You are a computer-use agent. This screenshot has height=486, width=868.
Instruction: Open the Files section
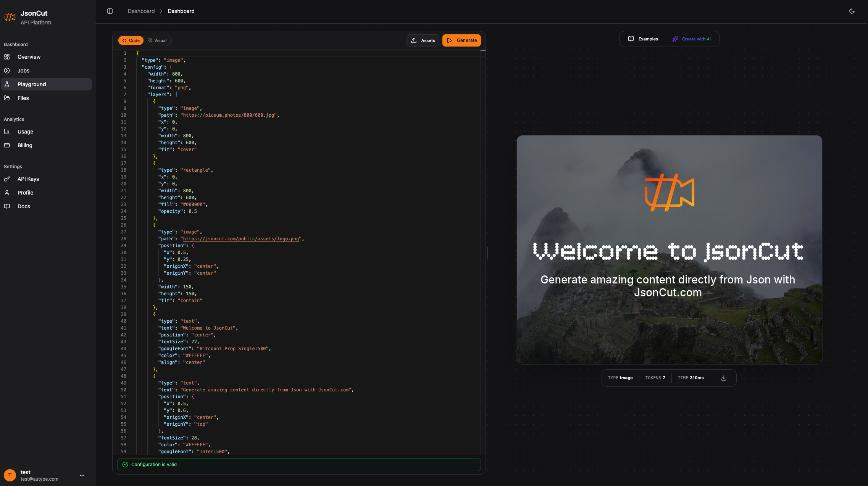23,98
